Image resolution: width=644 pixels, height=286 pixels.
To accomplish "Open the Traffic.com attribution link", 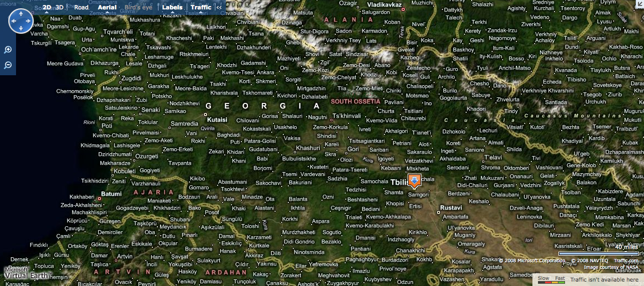I will (625, 261).
